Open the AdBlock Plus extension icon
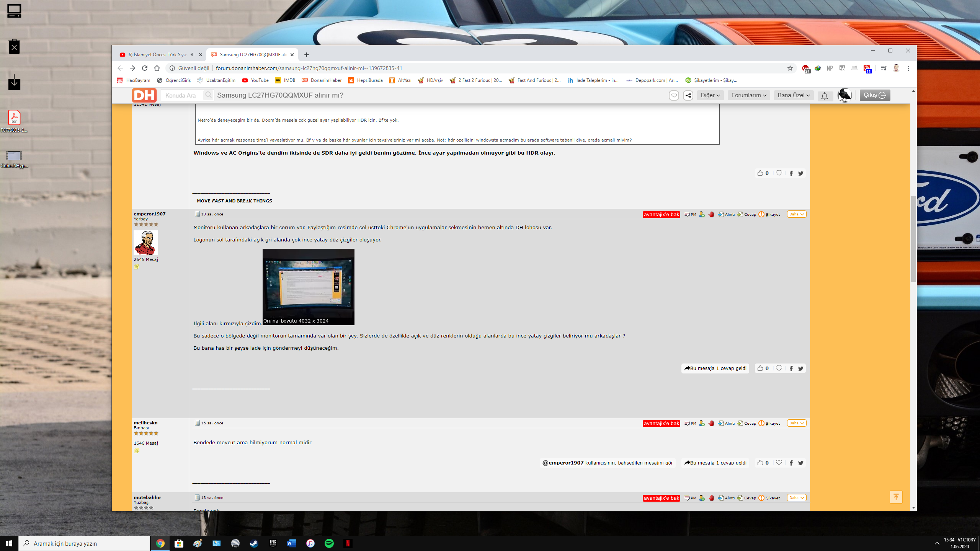The width and height of the screenshot is (980, 551). [x=806, y=68]
